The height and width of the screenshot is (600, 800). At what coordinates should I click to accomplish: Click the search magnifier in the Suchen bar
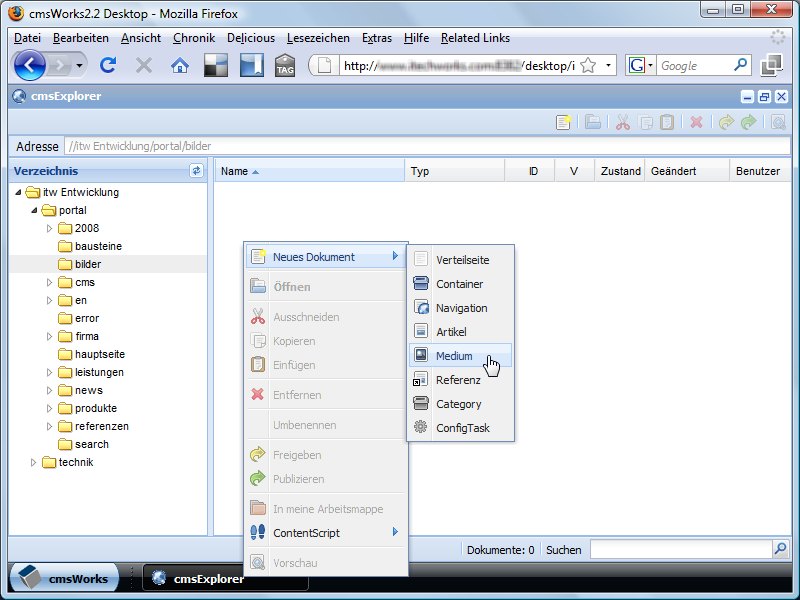point(780,549)
